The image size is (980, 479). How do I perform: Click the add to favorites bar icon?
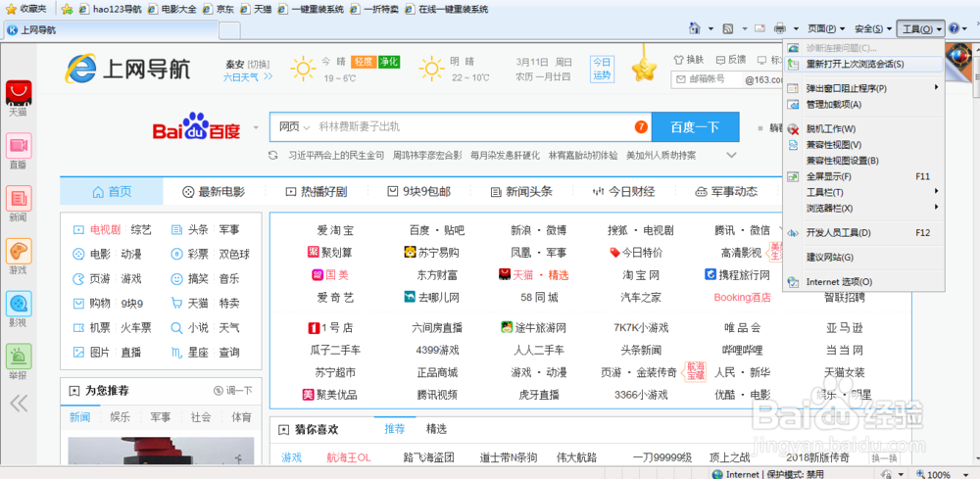tap(67, 9)
